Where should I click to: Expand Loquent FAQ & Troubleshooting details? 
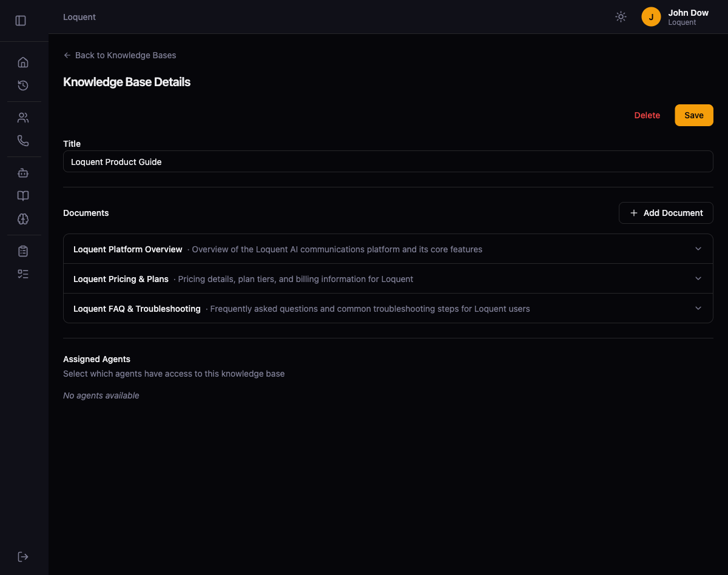point(698,308)
